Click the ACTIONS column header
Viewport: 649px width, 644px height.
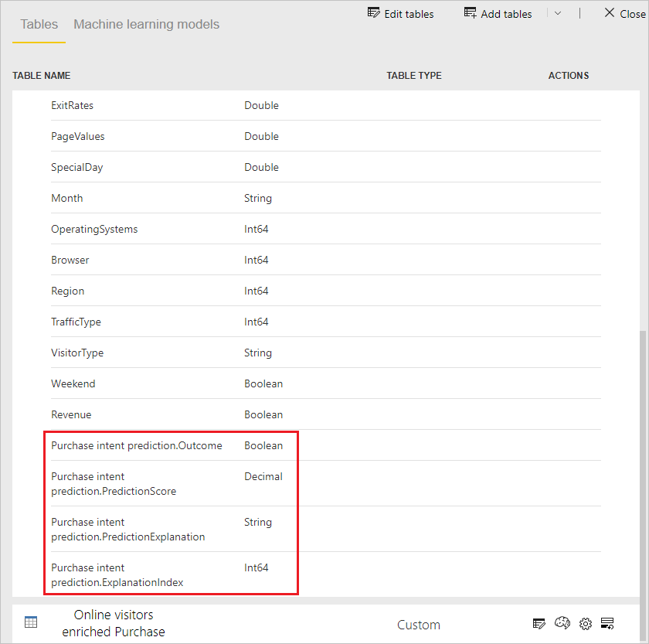[x=569, y=75]
